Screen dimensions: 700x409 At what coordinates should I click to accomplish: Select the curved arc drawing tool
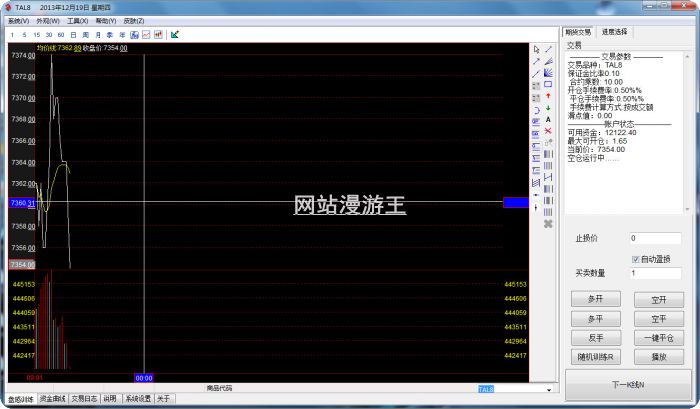tap(537, 110)
